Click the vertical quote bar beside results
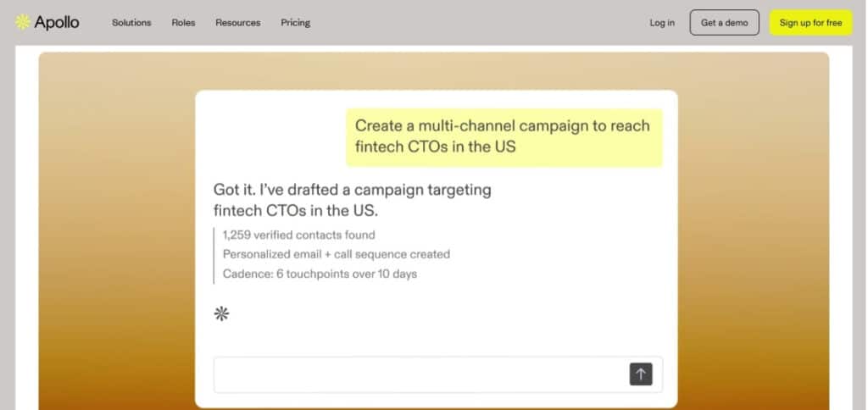868x410 pixels. click(214, 254)
